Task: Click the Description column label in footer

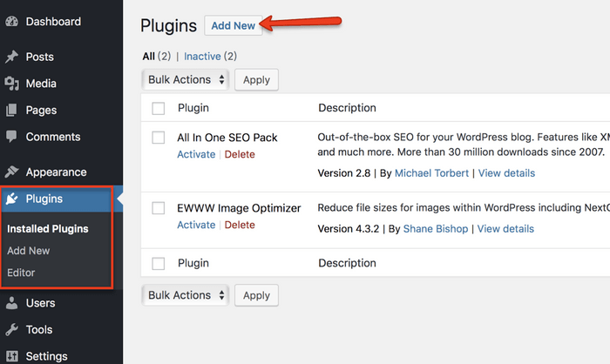Action: tap(348, 263)
